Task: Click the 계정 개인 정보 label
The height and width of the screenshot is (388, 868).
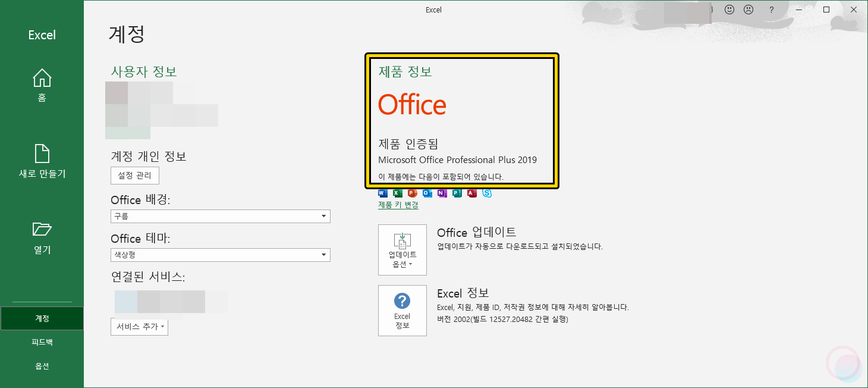Action: (x=149, y=157)
